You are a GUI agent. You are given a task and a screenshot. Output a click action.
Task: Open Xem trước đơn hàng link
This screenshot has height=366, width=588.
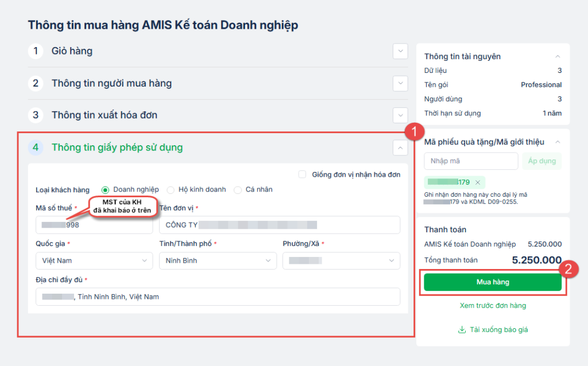coord(493,306)
